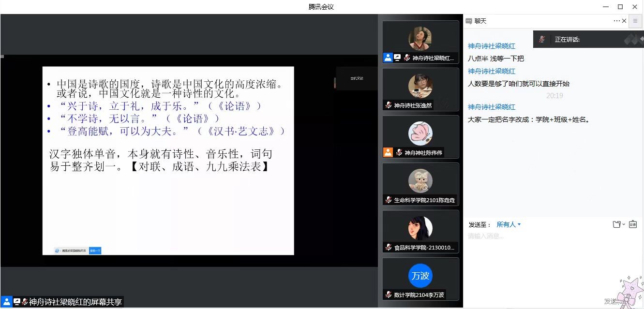Image resolution: width=644 pixels, height=309 pixels.
Task: Click the screen-share icon on 梁晓红's tile
Action: pyautogui.click(x=397, y=58)
